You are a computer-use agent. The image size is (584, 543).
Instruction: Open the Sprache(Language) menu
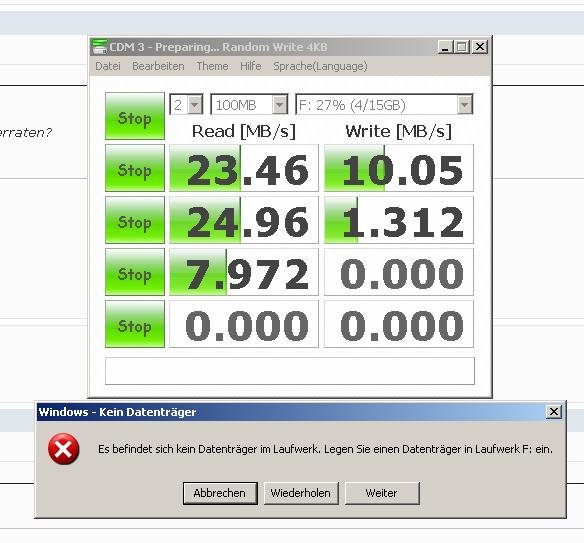click(320, 66)
